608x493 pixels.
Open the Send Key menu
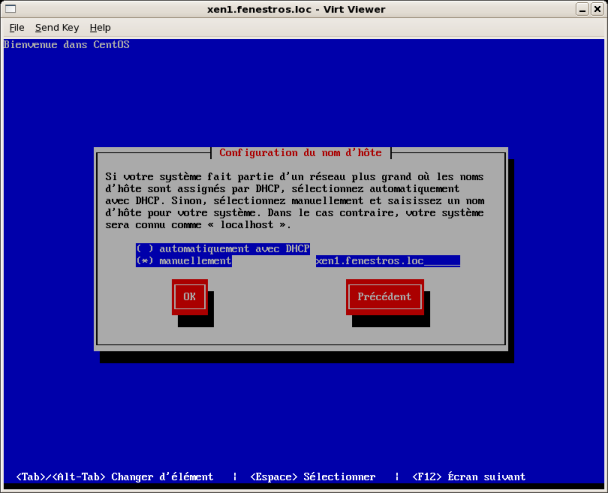tap(57, 28)
